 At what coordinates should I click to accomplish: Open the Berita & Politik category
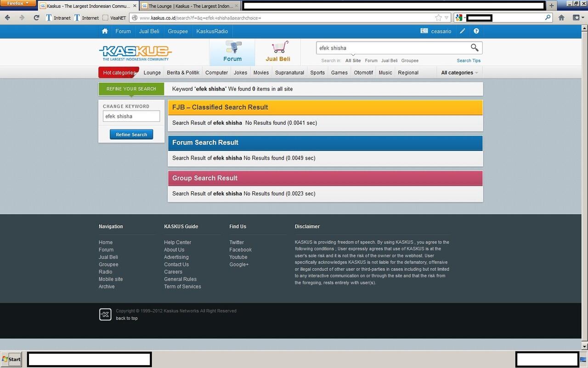tap(183, 73)
